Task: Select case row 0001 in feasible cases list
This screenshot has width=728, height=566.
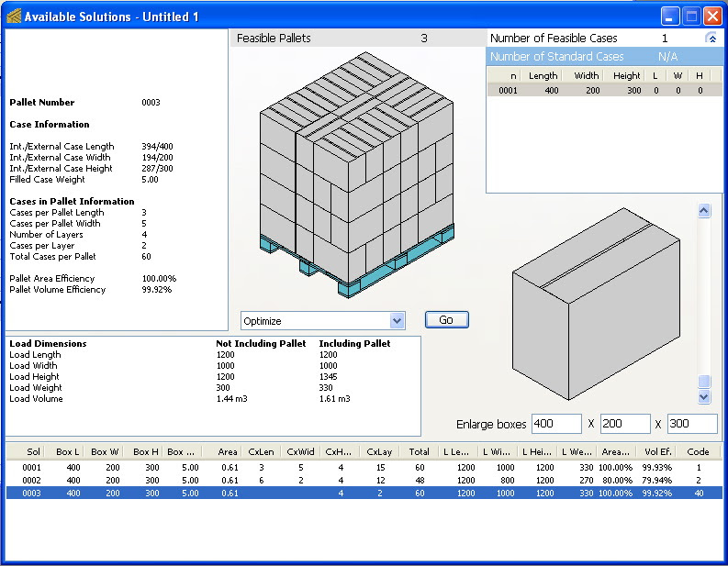Action: pos(604,91)
